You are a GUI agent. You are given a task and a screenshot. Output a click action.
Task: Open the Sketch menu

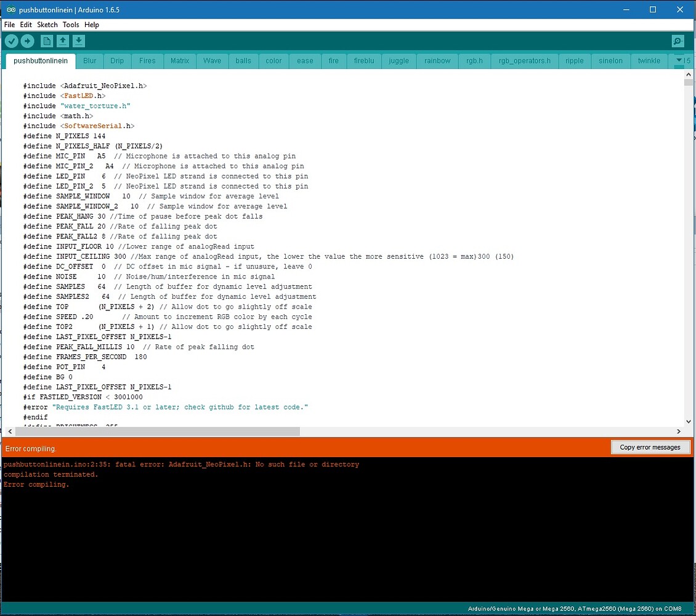(47, 25)
